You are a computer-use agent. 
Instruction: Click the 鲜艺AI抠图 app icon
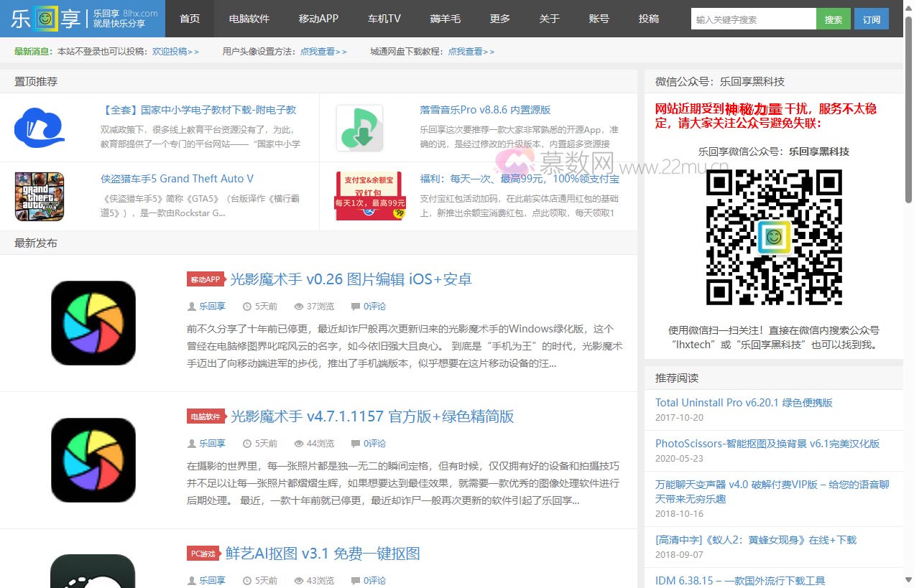pyautogui.click(x=93, y=571)
